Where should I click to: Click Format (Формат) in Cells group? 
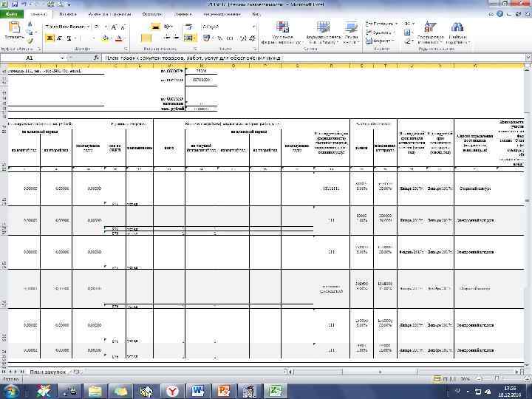(380, 41)
